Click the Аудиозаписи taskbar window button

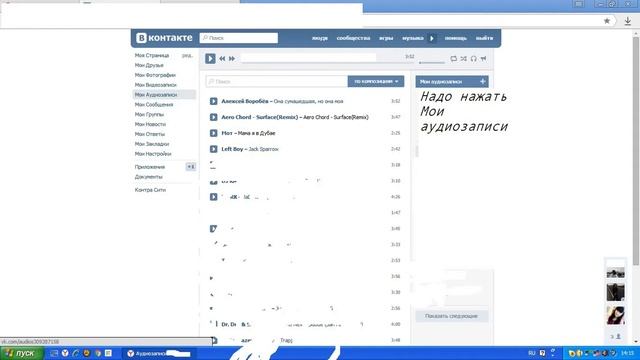(158, 353)
